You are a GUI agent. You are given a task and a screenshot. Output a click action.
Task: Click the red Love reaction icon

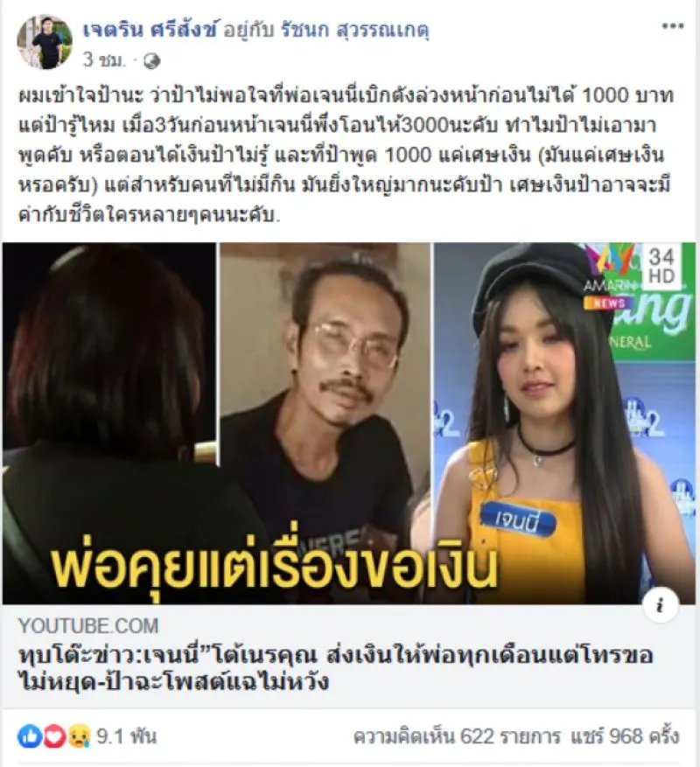coord(54,736)
